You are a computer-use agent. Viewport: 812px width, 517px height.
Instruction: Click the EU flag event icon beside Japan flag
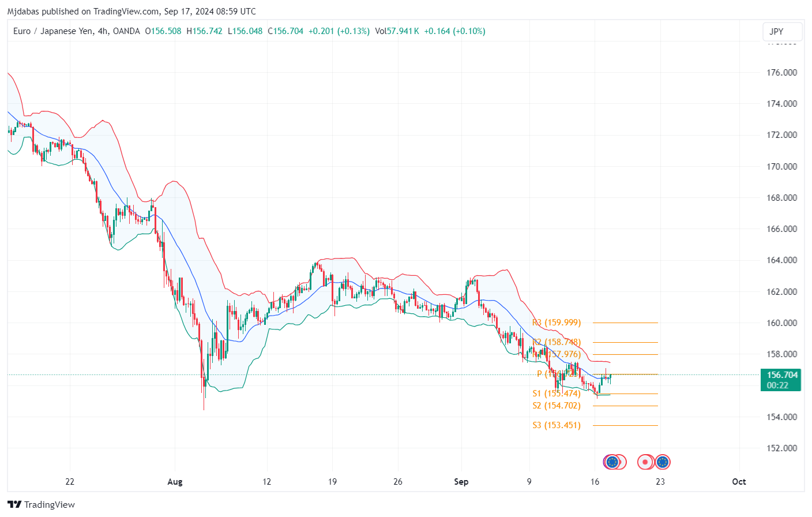pyautogui.click(x=663, y=462)
